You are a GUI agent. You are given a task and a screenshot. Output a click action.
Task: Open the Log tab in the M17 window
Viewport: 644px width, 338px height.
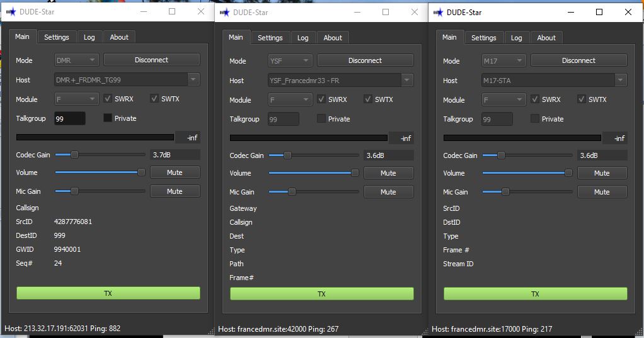click(516, 38)
